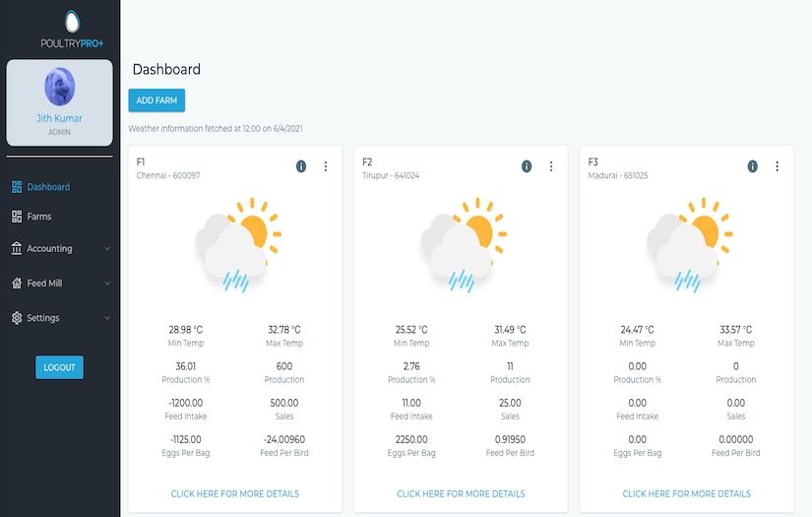Expand the Feed Mill menu chevron
The image size is (812, 517).
107,284
